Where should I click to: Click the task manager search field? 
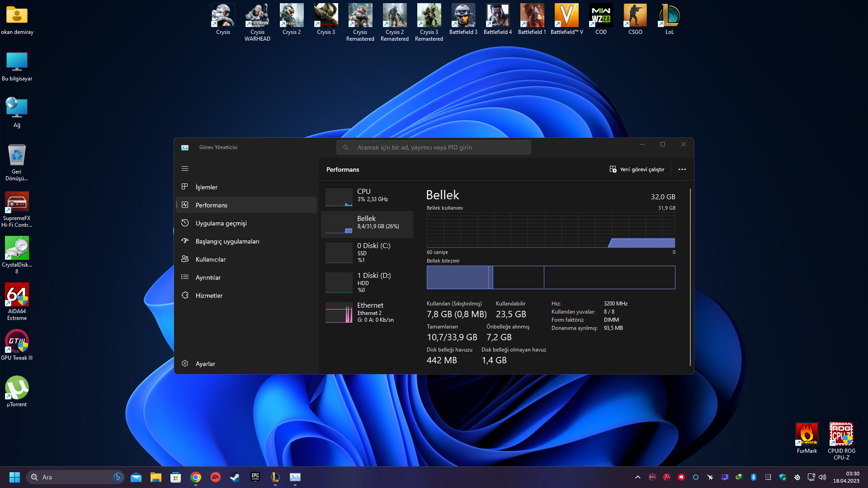pos(433,147)
